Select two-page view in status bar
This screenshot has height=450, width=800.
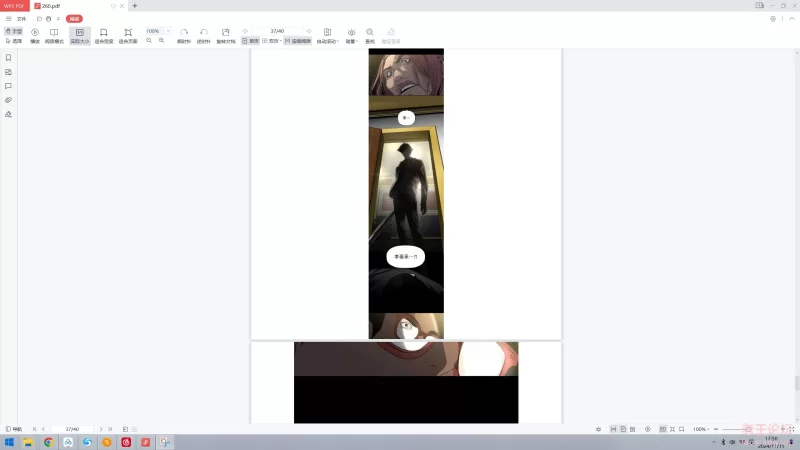pyautogui.click(x=633, y=429)
